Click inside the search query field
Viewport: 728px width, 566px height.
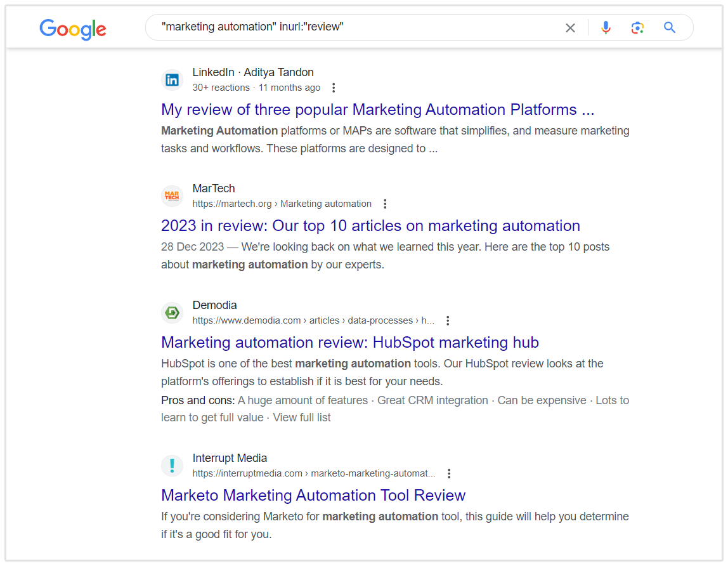pos(355,28)
